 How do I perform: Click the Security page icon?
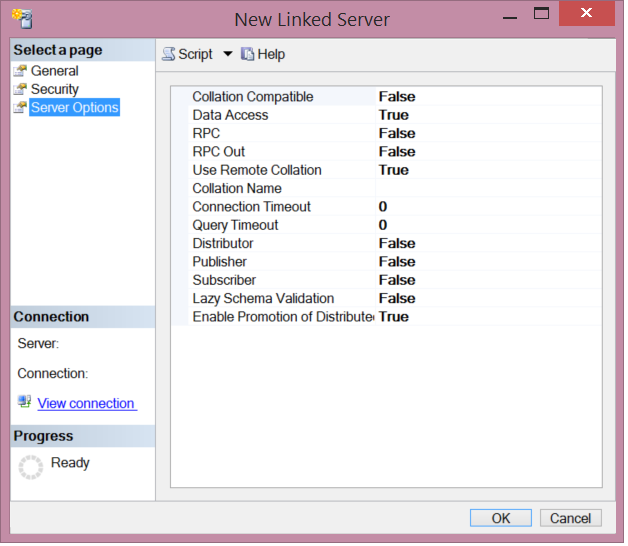pos(19,89)
